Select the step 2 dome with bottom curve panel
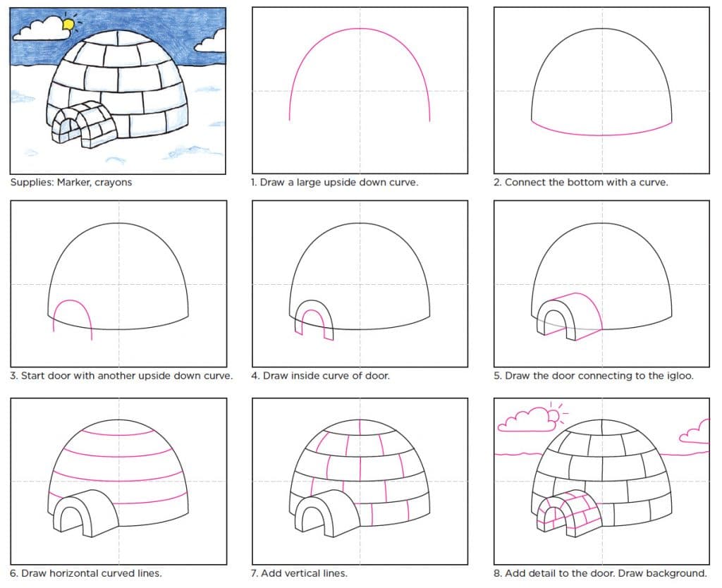Viewport: 722px width, 588px height. pos(602,90)
